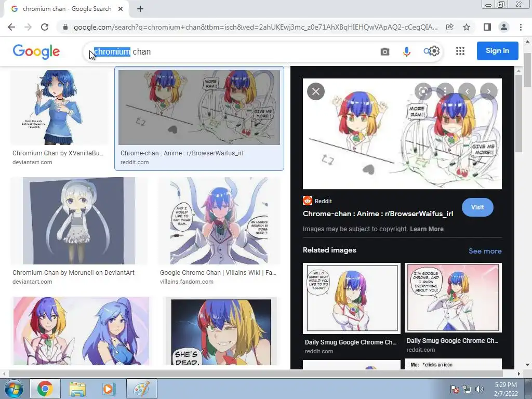This screenshot has height=399, width=532.
Task: Open Google Chrome Chan Villains Wiki thumbnail
Action: point(219,220)
